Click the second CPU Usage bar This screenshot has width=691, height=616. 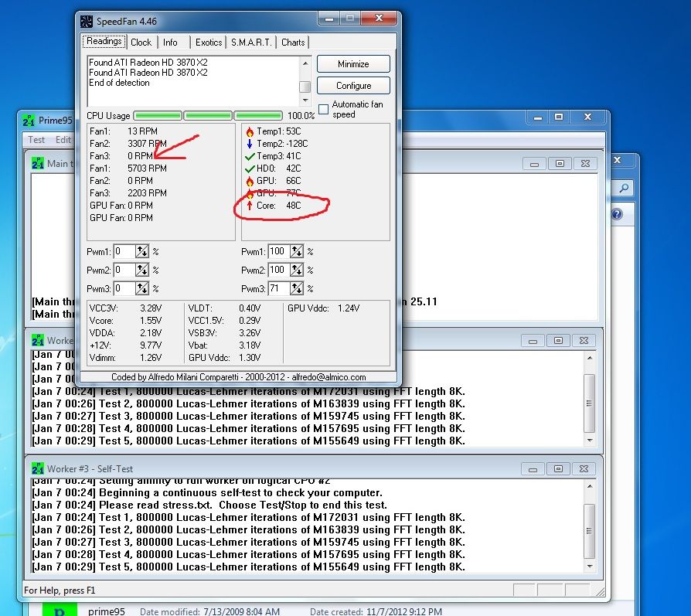pyautogui.click(x=208, y=116)
